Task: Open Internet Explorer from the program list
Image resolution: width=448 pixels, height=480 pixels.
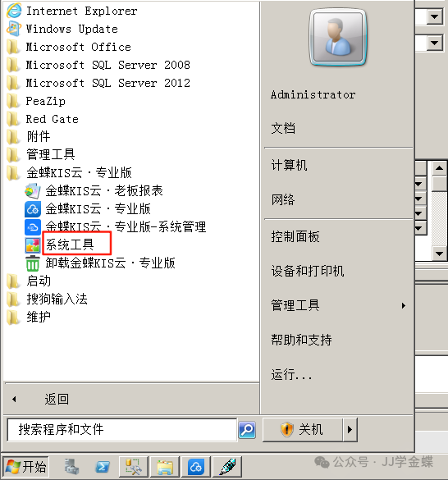Action: (x=72, y=11)
